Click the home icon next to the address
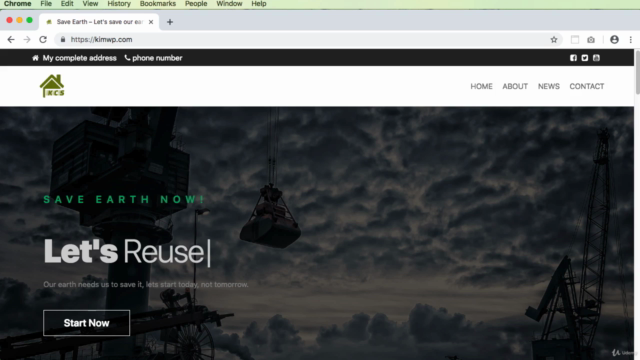 tap(36, 58)
